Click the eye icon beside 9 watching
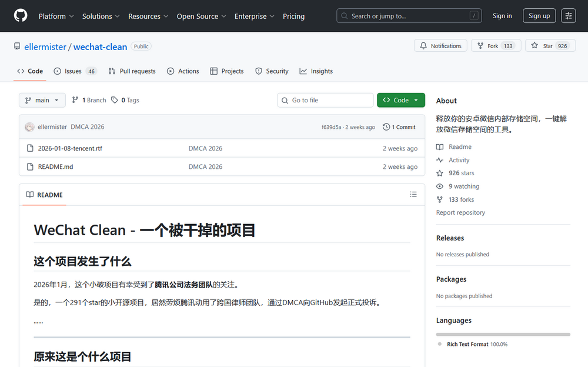This screenshot has width=588, height=367. tap(439, 186)
